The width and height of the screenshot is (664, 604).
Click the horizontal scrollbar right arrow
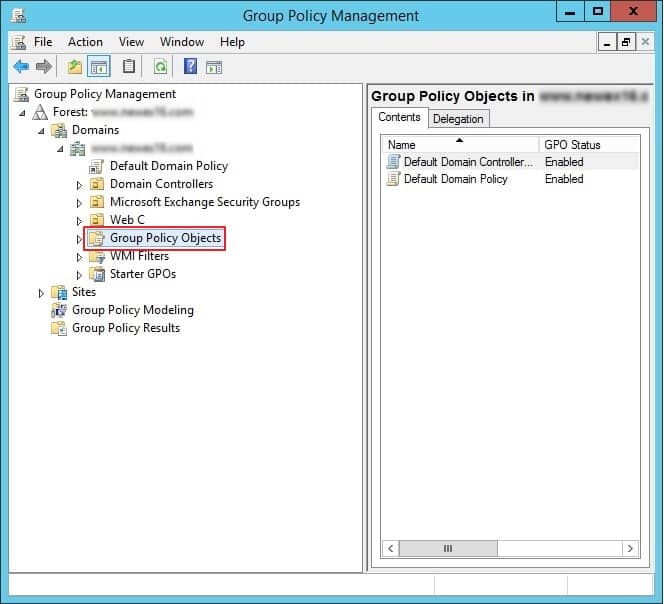[x=629, y=549]
